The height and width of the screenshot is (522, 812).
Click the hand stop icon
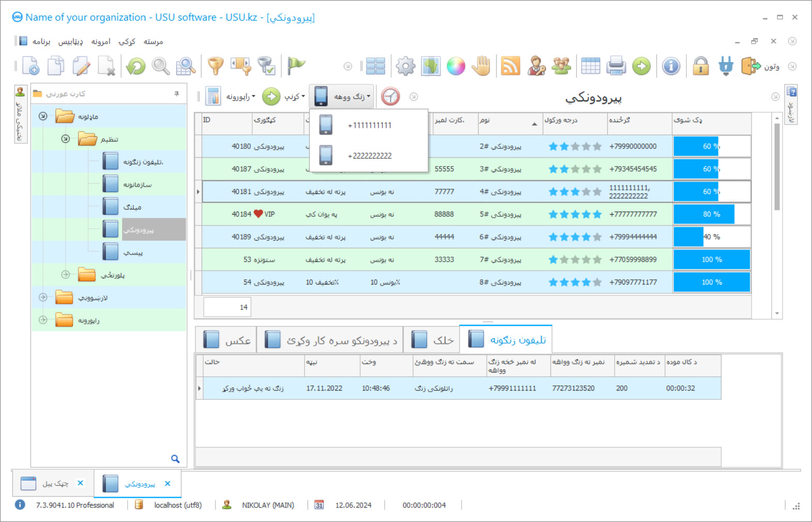(481, 66)
